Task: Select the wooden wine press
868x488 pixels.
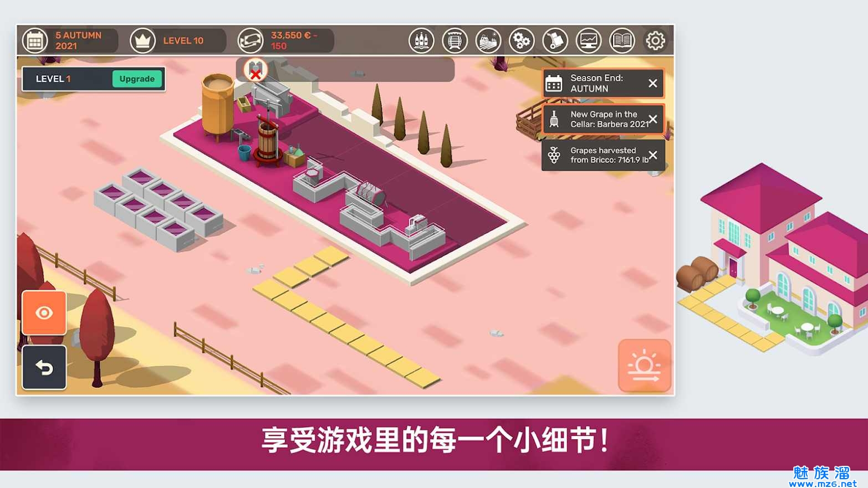Action: [x=268, y=141]
